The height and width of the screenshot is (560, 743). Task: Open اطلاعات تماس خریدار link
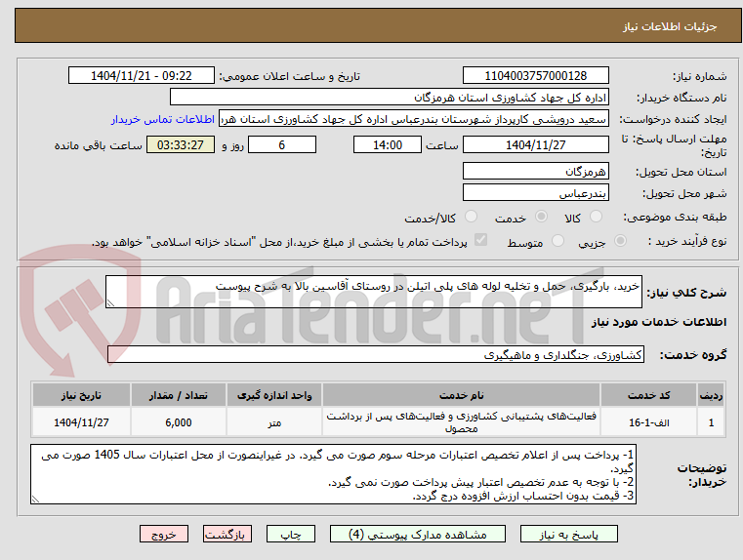click(163, 119)
